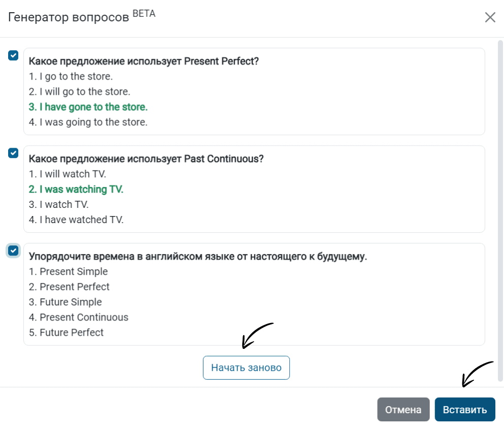Uncheck the Past Continuous question checkbox

(13, 153)
